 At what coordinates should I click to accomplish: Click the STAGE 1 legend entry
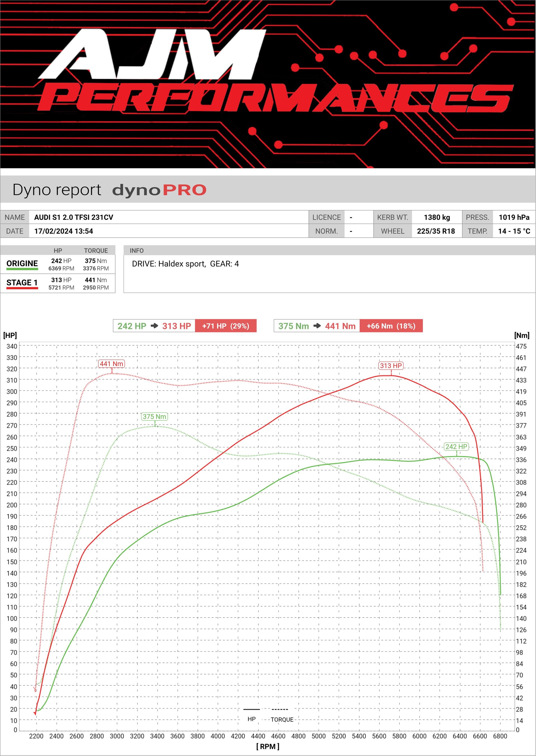[x=22, y=283]
